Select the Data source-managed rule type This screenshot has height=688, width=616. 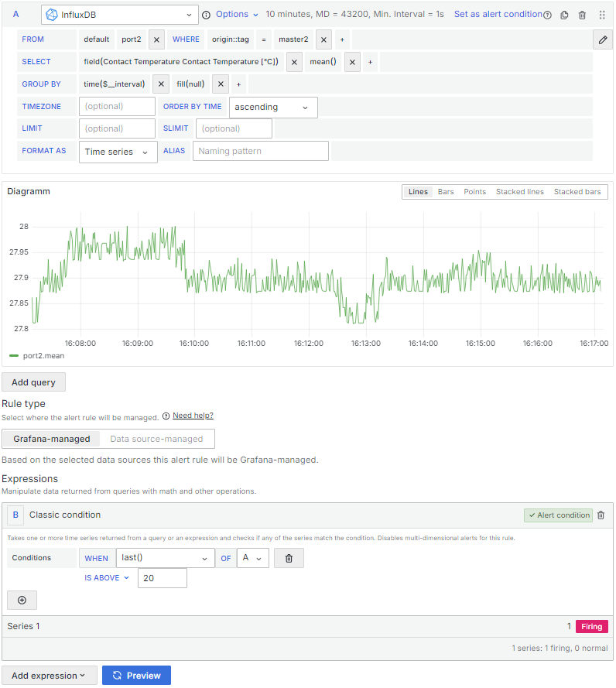(156, 439)
